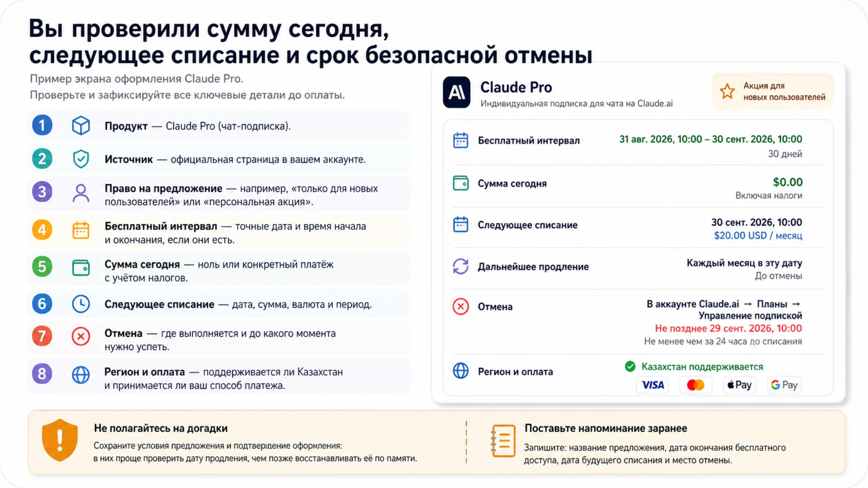This screenshot has width=868, height=488.
Task: Click the notepad icon beside Поставьте напоминание заранее
Action: (x=503, y=441)
